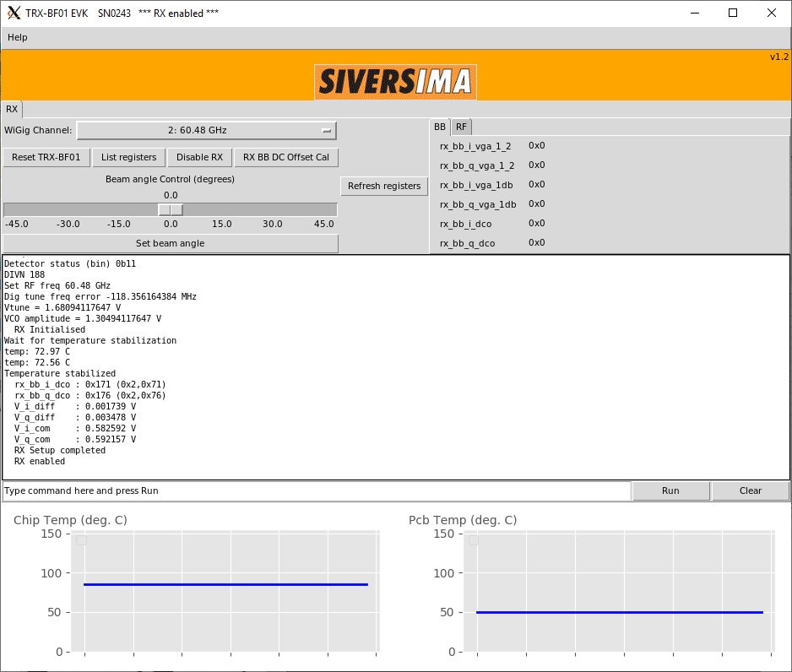Viewport: 792px width, 672px height.
Task: Select the BB registers tab
Action: click(439, 127)
